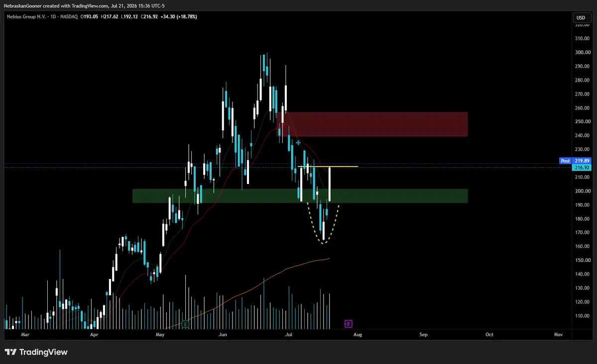Click the 1D interval in the legend
Image resolution: width=597 pixels, height=364 pixels.
[x=53, y=17]
